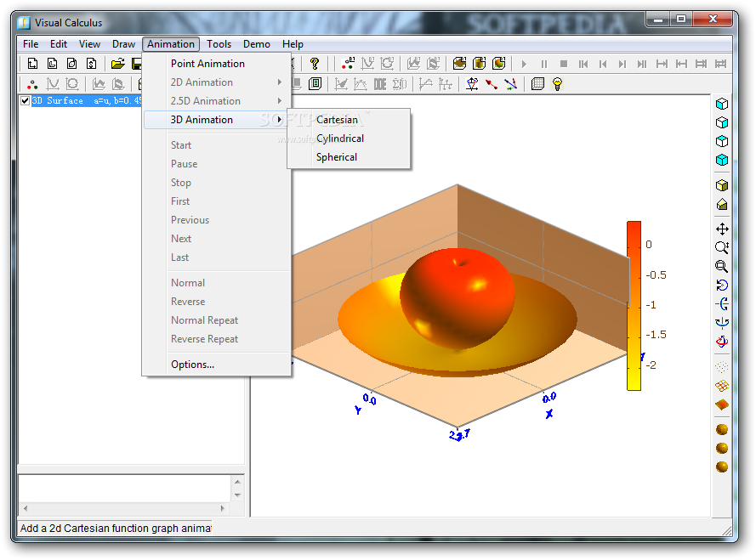This screenshot has width=756, height=560.
Task: Click the document list icon in second toolbar row
Action: point(315,84)
